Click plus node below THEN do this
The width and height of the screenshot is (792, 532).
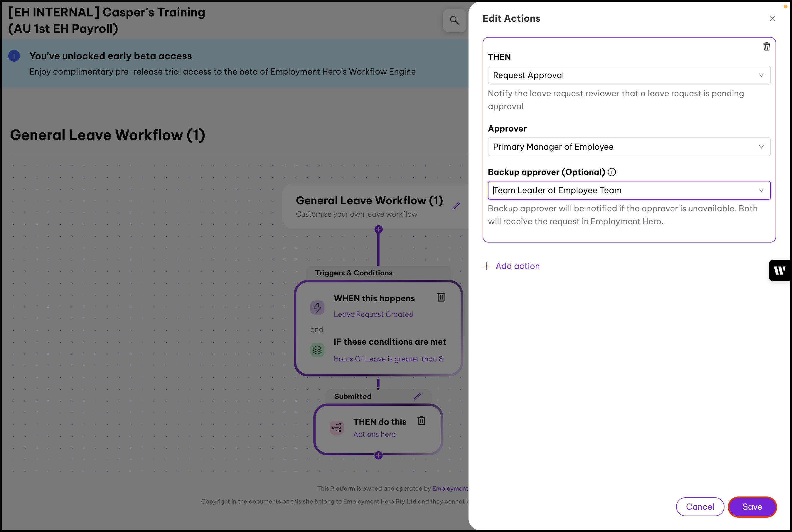tap(378, 455)
